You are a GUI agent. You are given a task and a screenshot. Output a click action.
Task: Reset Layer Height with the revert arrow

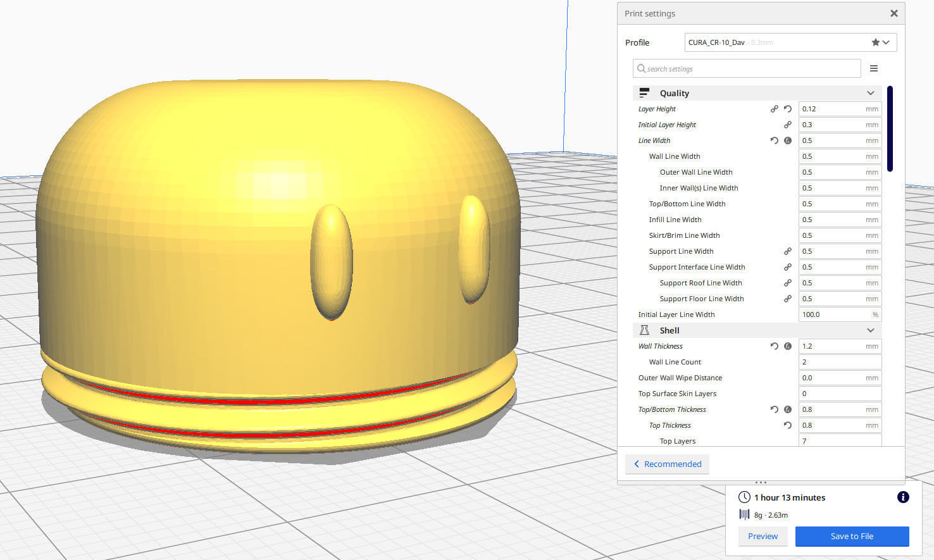coord(788,109)
